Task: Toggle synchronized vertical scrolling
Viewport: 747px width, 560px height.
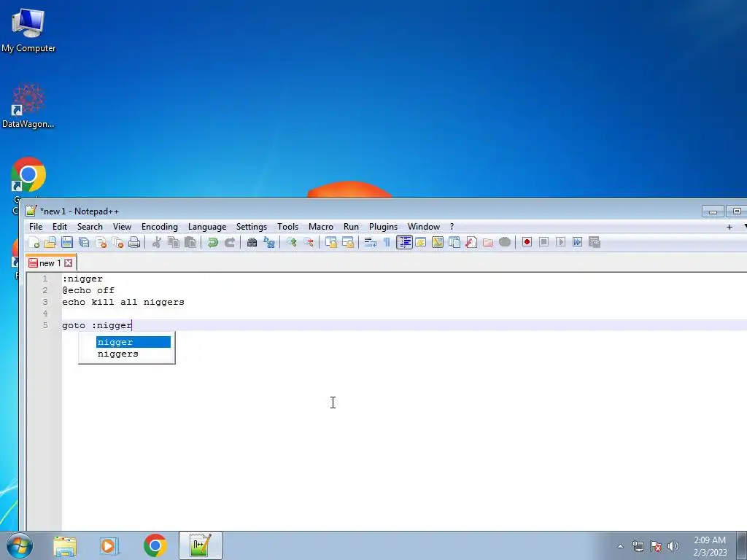Action: point(331,242)
